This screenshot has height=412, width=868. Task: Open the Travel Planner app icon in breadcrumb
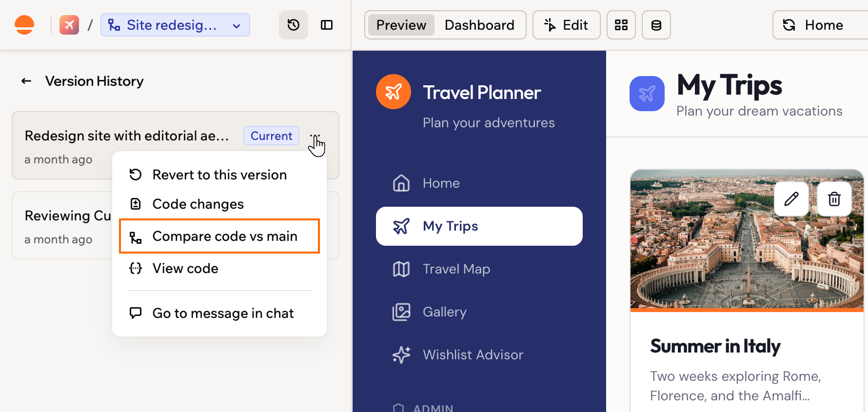pos(69,25)
